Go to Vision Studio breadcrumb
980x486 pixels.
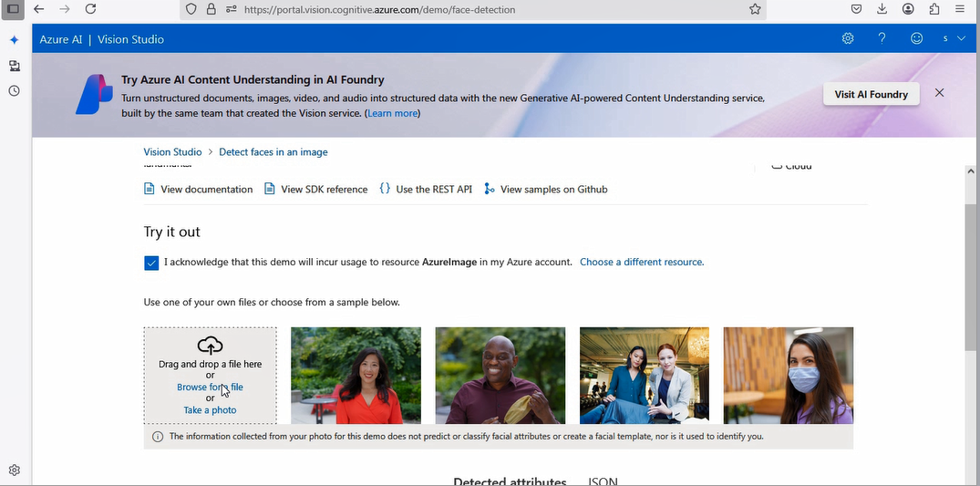coord(172,152)
